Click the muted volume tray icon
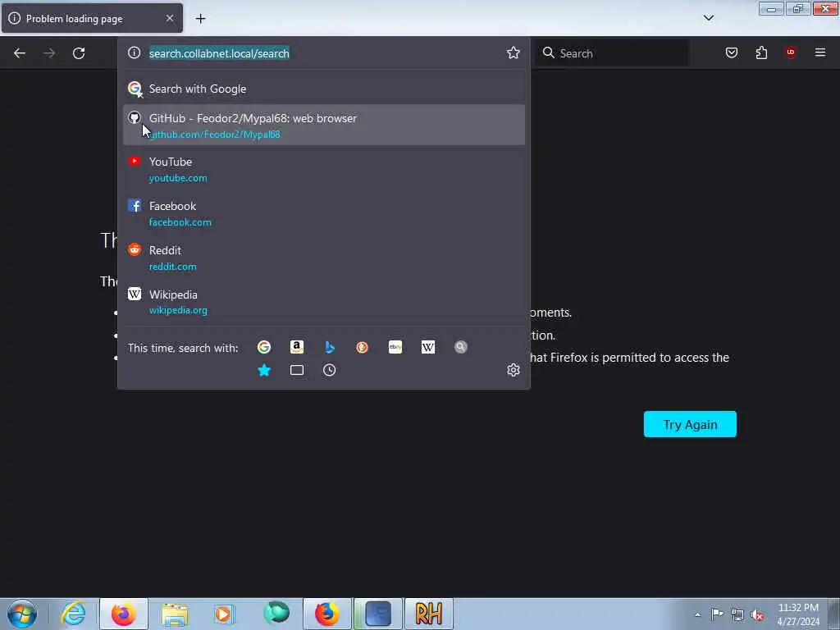Image resolution: width=840 pixels, height=630 pixels. [x=757, y=614]
